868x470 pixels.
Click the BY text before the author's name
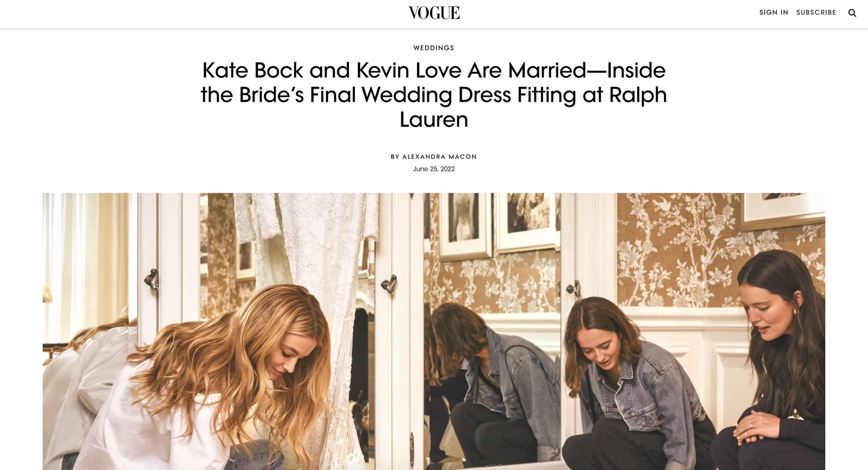pos(395,157)
